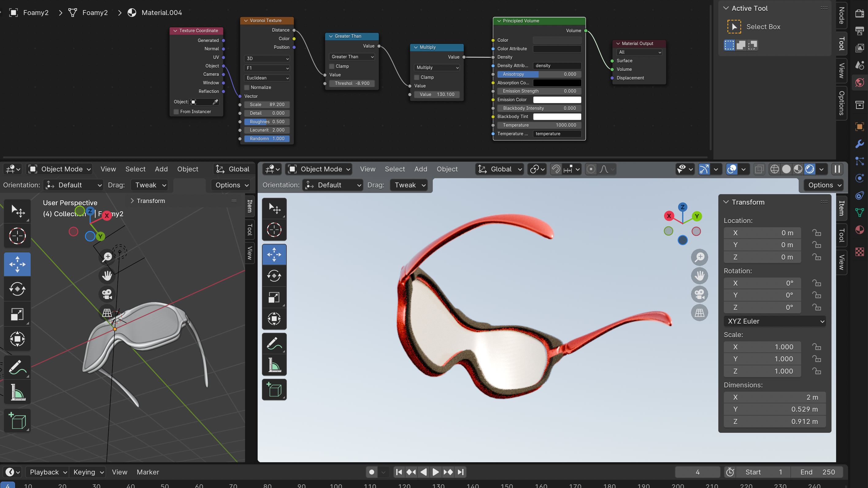
Task: Open Playback menu in timeline
Action: pyautogui.click(x=47, y=472)
